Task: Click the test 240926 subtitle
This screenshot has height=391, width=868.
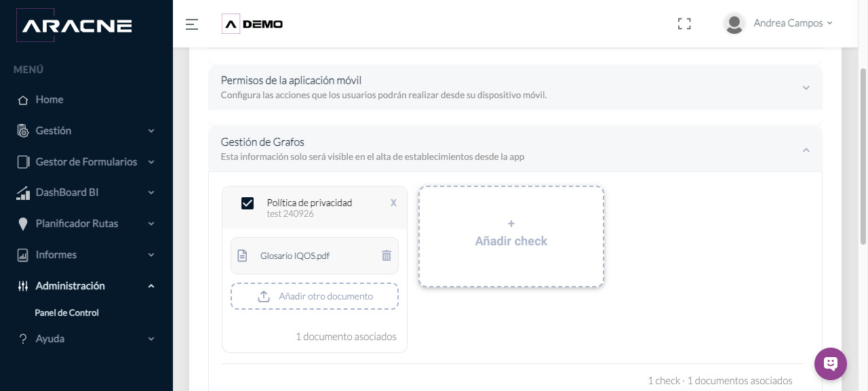Action: (x=290, y=214)
